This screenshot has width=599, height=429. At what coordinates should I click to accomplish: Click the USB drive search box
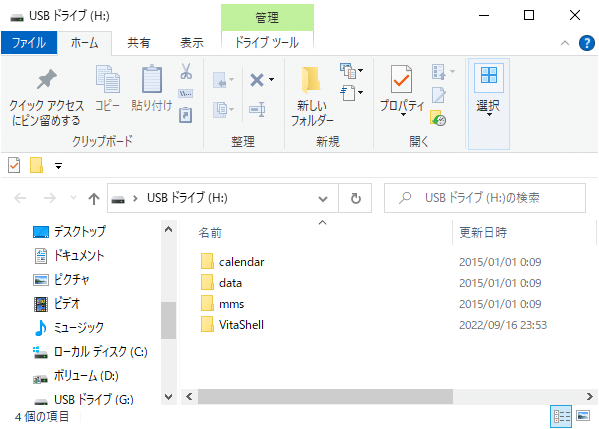tap(485, 198)
